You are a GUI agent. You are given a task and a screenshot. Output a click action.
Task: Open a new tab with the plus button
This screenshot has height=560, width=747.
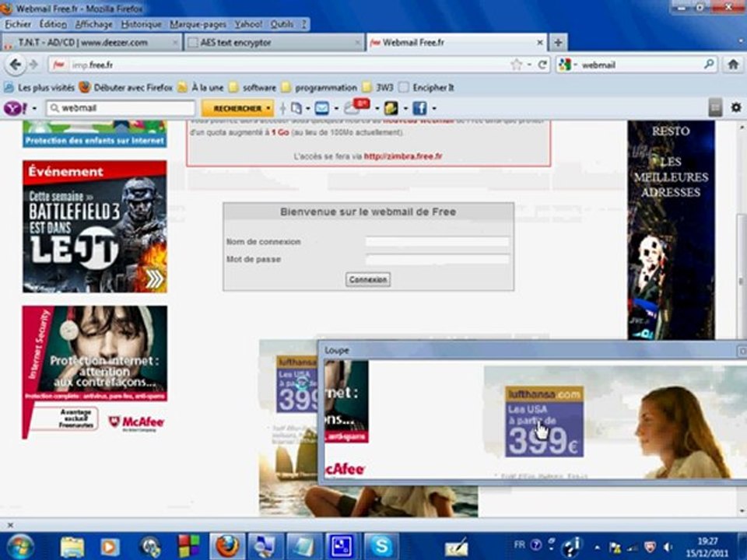tap(558, 42)
